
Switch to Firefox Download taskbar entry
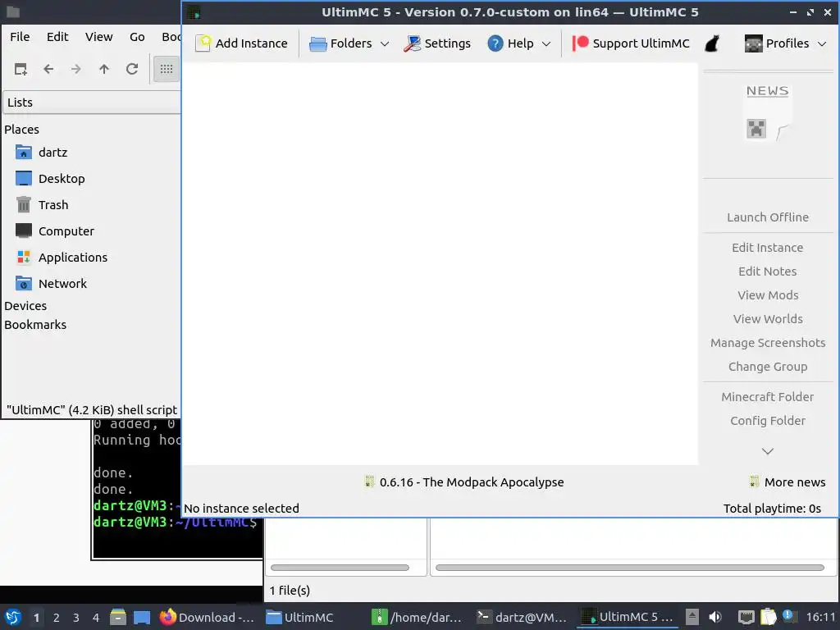click(x=207, y=617)
